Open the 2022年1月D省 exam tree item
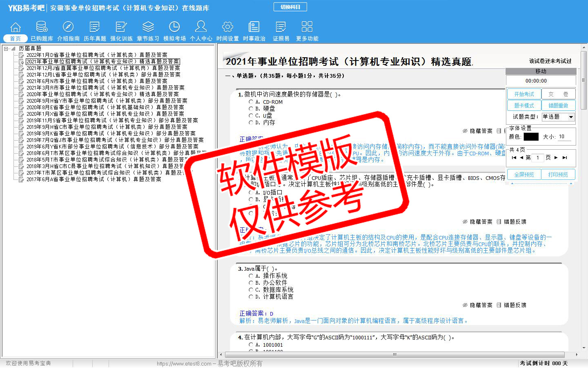The width and height of the screenshot is (588, 368). [x=96, y=55]
